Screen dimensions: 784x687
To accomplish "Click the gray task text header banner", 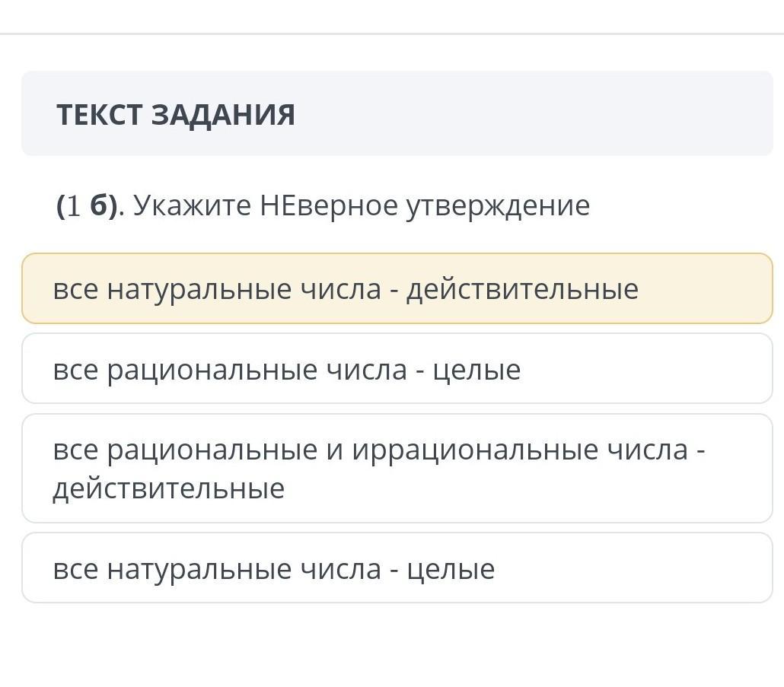I will [x=397, y=114].
